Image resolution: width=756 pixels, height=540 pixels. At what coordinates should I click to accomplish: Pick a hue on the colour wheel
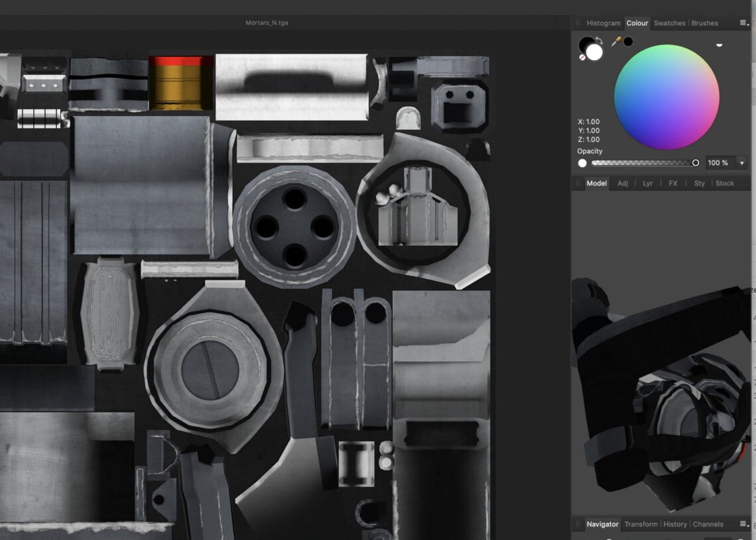(665, 99)
